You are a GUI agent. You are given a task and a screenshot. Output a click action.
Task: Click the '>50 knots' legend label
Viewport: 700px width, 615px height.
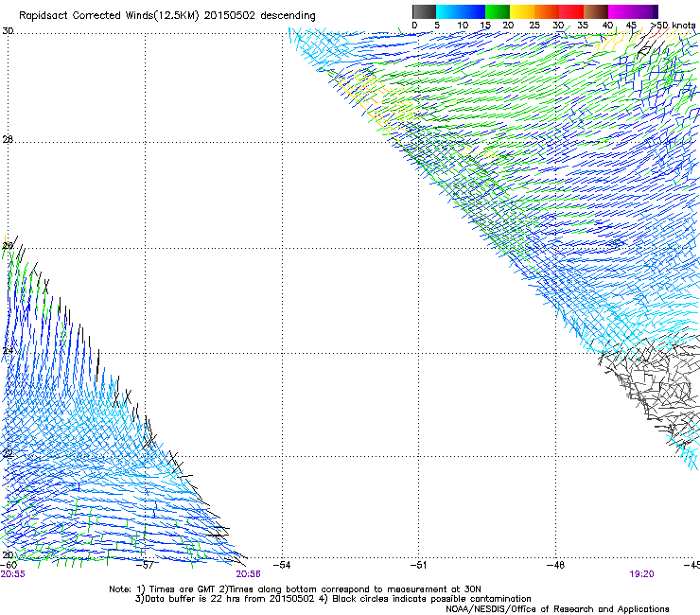click(x=673, y=26)
